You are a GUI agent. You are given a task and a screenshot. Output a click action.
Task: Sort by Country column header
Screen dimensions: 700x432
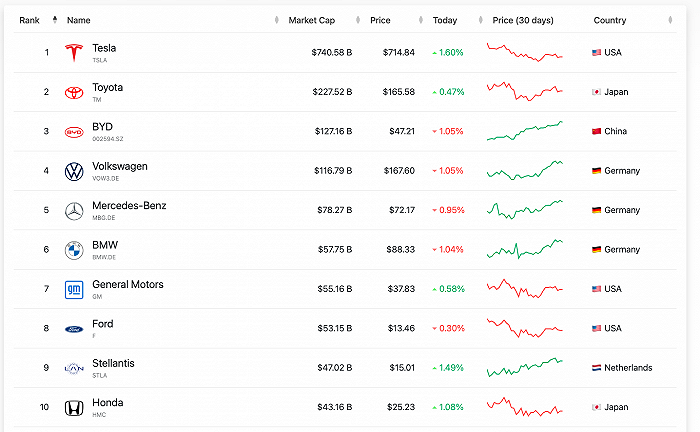(610, 20)
